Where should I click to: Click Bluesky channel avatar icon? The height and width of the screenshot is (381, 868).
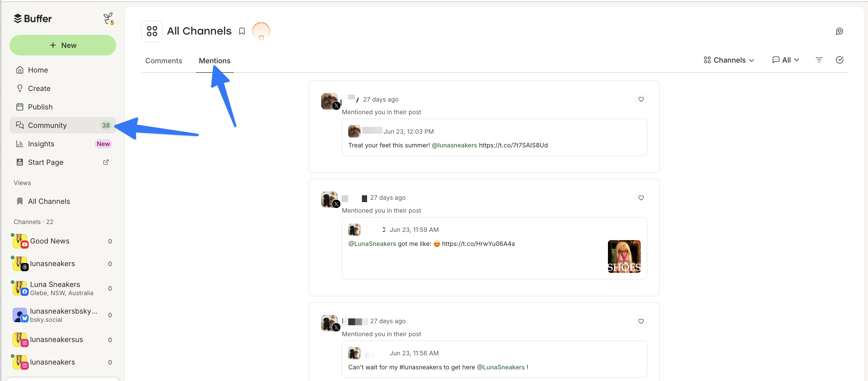point(20,315)
